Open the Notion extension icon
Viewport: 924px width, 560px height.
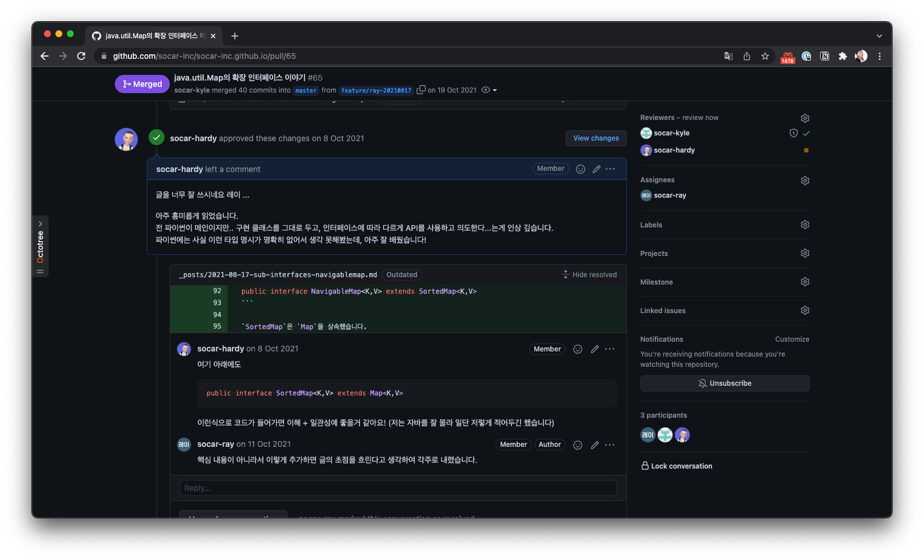pos(825,56)
